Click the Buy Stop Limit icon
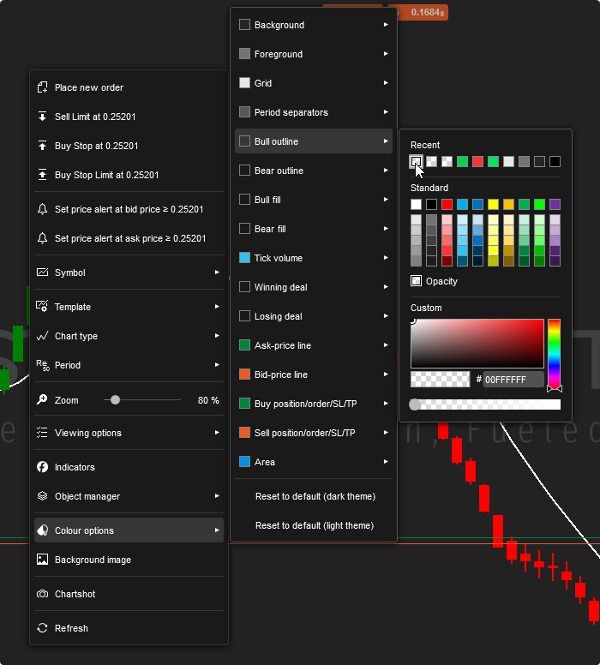600x665 pixels. tap(42, 174)
